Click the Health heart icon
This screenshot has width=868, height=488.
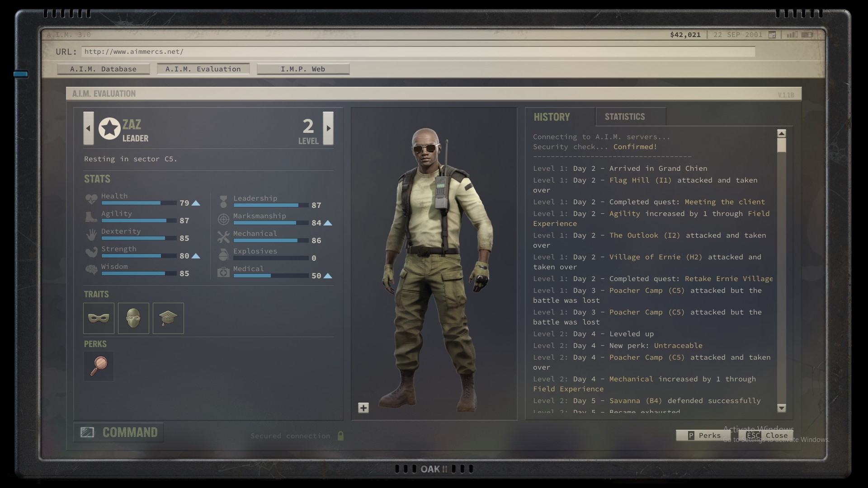point(91,199)
